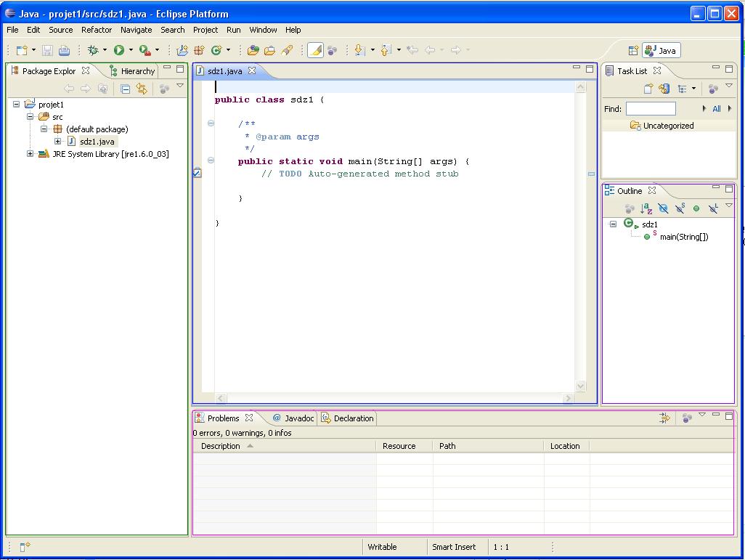Switch to the Declaration tab

tap(348, 418)
